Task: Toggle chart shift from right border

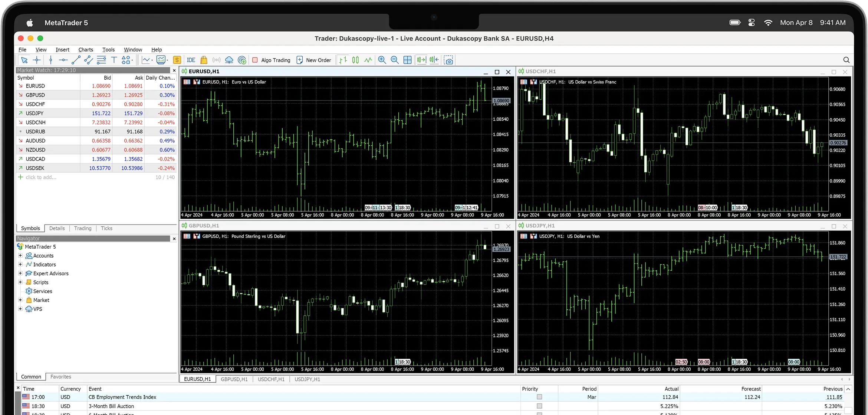Action: (x=434, y=60)
